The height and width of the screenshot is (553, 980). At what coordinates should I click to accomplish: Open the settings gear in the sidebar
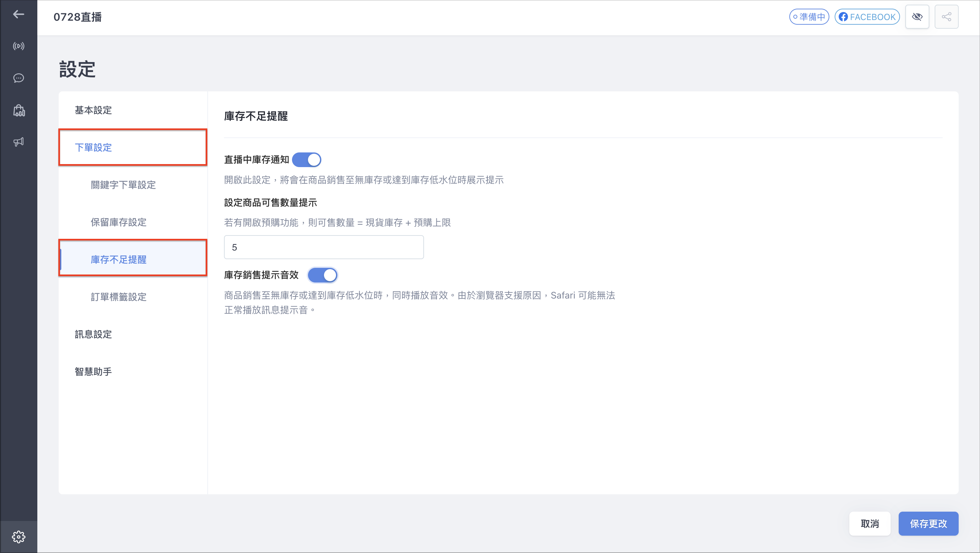point(18,537)
